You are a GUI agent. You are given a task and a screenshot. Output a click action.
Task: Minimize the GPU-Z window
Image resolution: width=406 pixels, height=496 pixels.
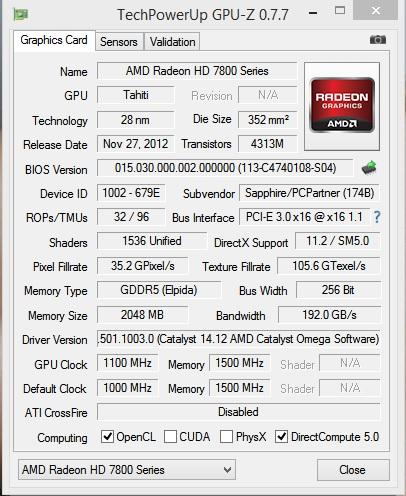tap(313, 13)
